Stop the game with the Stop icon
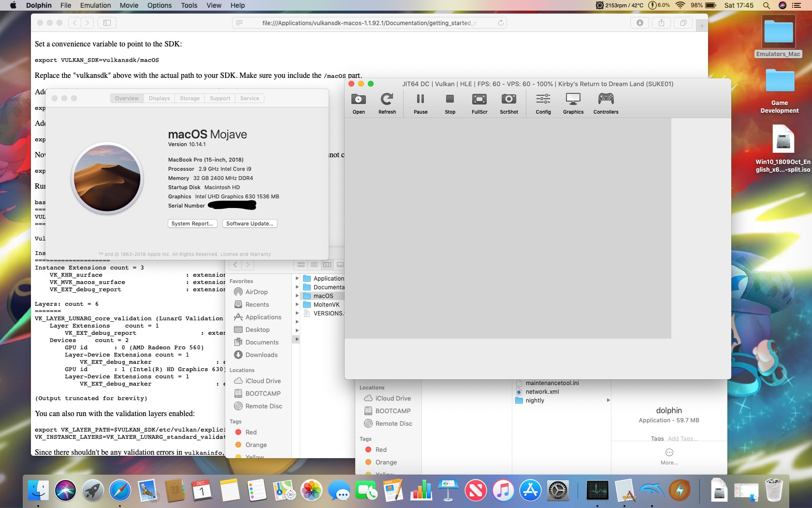 tap(450, 104)
